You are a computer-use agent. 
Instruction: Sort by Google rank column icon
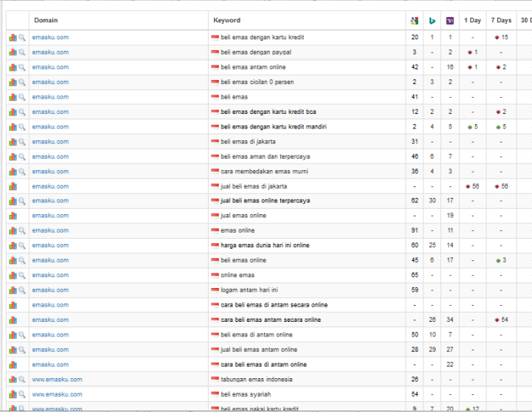pyautogui.click(x=414, y=21)
